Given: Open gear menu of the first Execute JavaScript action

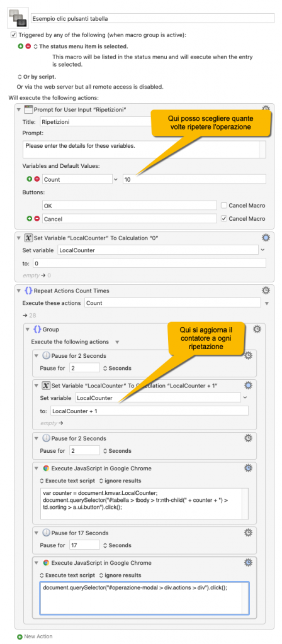Looking at the screenshot, I should tap(248, 468).
